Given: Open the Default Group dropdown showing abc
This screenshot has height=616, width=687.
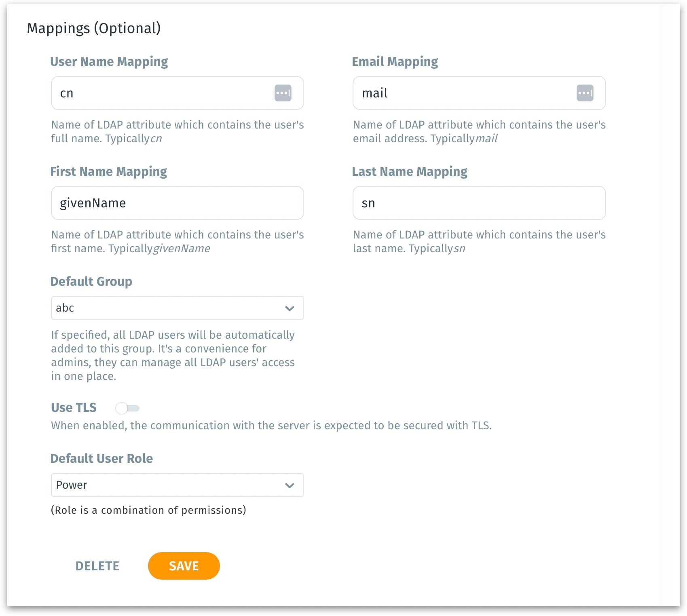Looking at the screenshot, I should click(x=177, y=308).
